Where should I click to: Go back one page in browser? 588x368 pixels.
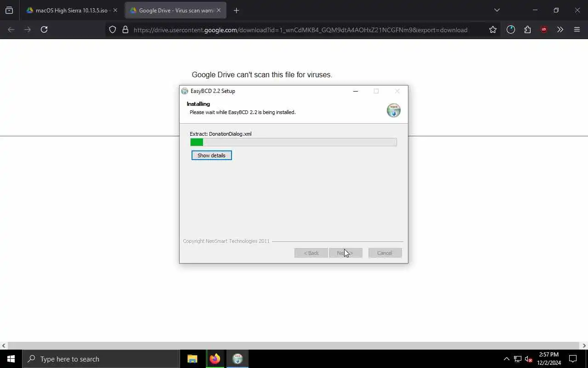click(11, 29)
